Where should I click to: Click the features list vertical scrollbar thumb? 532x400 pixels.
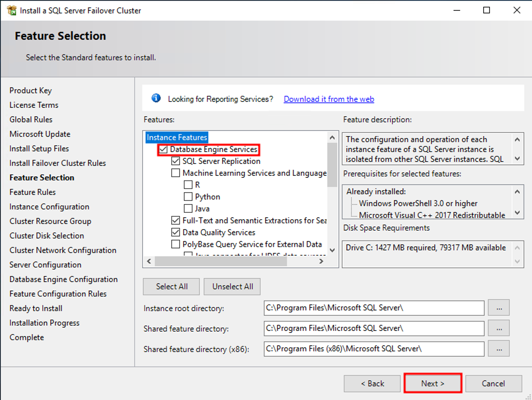[332, 164]
